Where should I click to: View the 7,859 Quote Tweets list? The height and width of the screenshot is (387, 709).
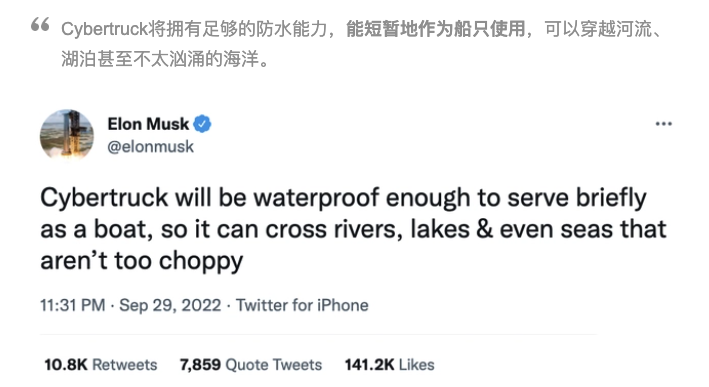pyautogui.click(x=251, y=364)
